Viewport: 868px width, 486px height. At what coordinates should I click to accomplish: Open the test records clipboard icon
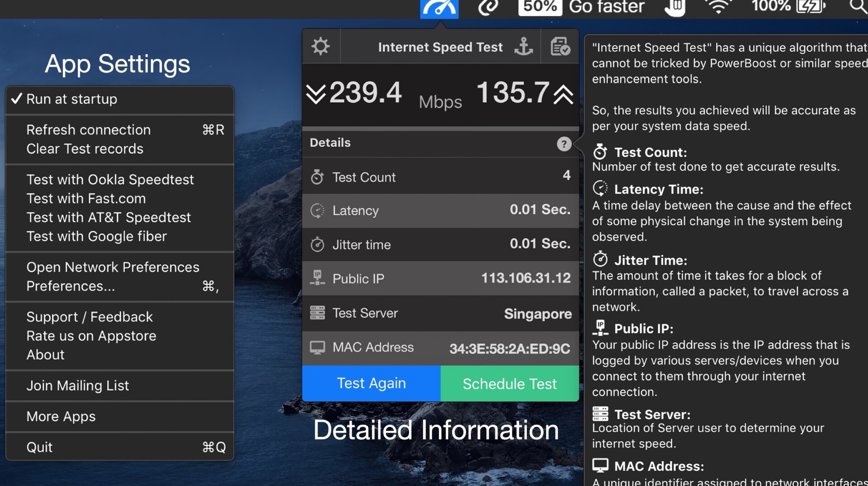tap(560, 46)
